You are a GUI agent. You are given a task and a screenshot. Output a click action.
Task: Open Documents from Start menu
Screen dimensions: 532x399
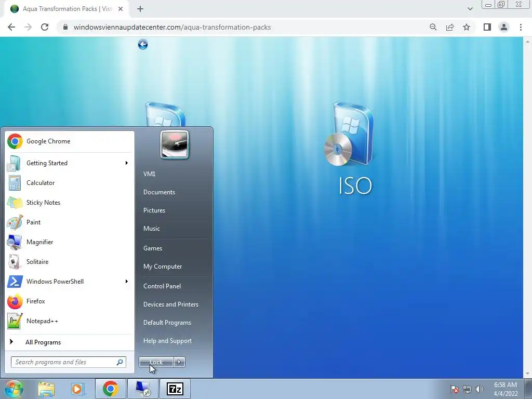159,192
